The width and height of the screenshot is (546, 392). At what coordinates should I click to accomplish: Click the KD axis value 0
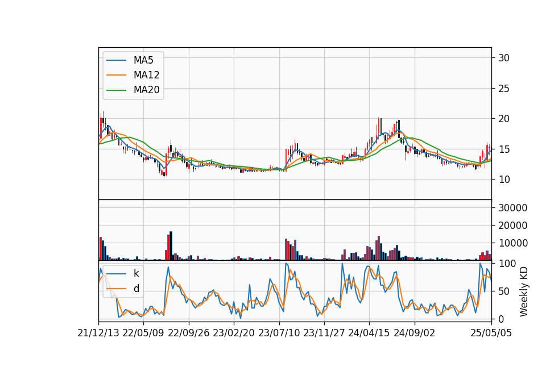point(502,319)
